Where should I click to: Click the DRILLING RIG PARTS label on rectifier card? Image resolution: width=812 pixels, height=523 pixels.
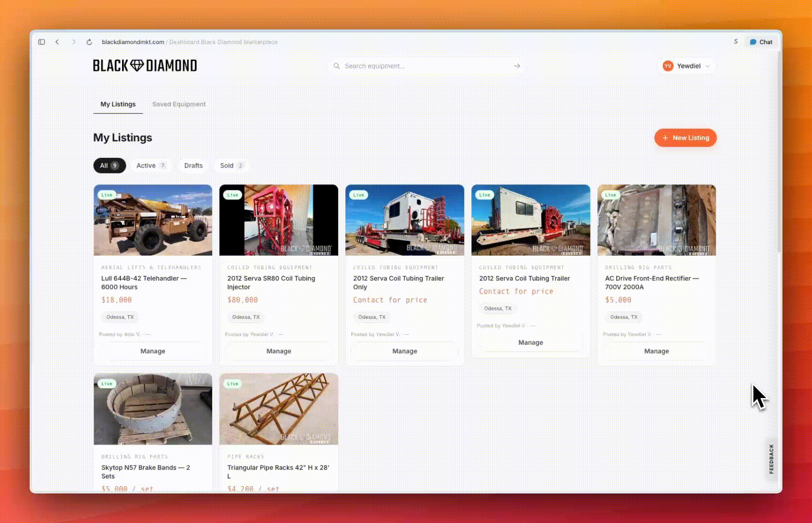tap(638, 267)
